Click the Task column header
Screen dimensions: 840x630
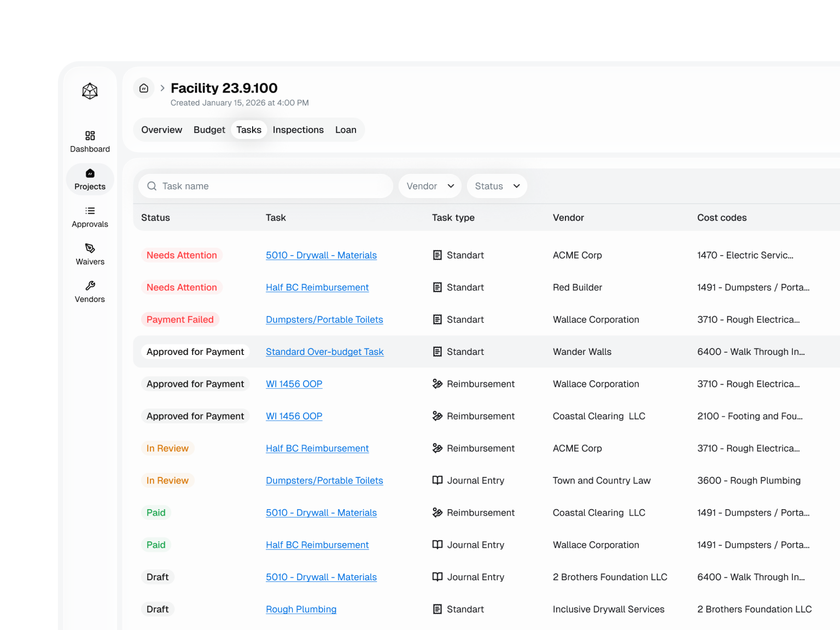[x=276, y=218]
